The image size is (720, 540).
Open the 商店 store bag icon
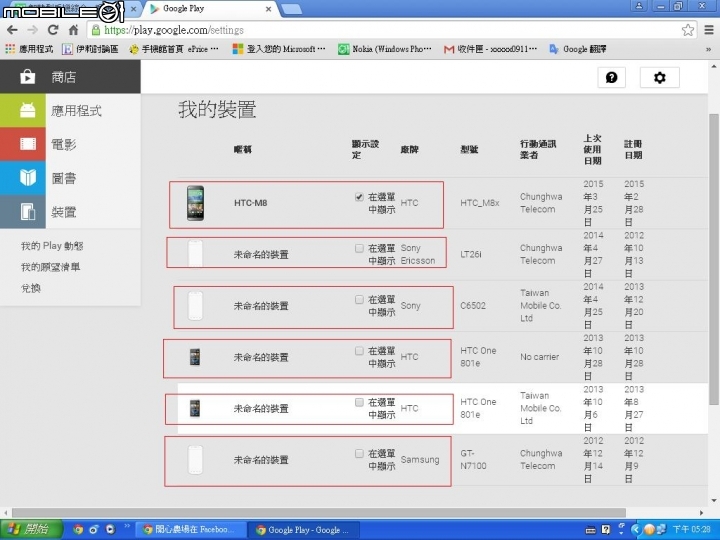27,77
